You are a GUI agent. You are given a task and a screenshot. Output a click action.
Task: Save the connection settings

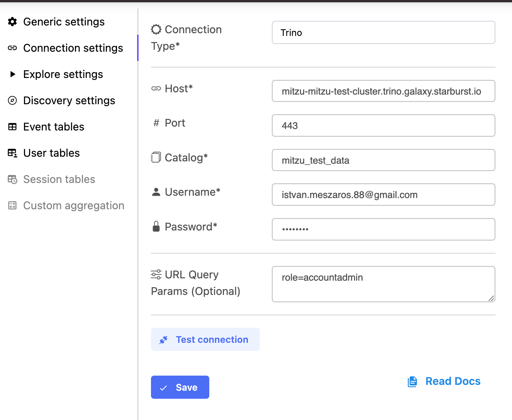[180, 387]
